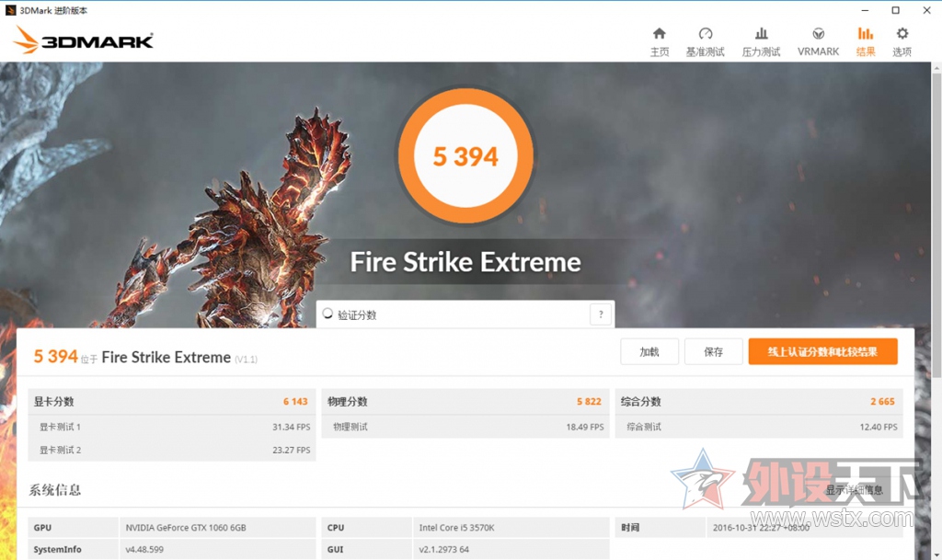Click the vertical scrollbar thumb
This screenshot has width=942, height=560.
click(936, 225)
